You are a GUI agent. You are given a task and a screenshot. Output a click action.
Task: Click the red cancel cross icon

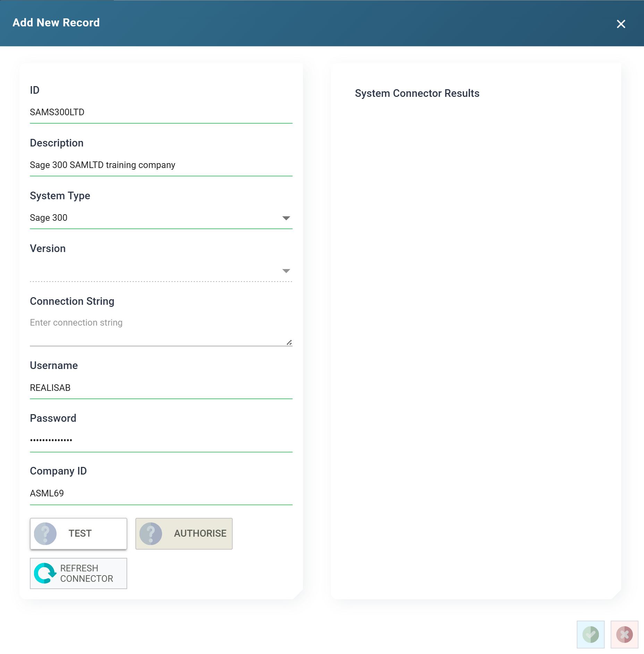click(624, 634)
